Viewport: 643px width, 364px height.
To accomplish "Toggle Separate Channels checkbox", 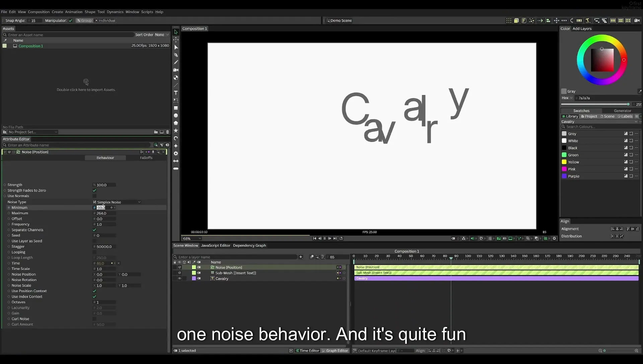I will [x=94, y=230].
